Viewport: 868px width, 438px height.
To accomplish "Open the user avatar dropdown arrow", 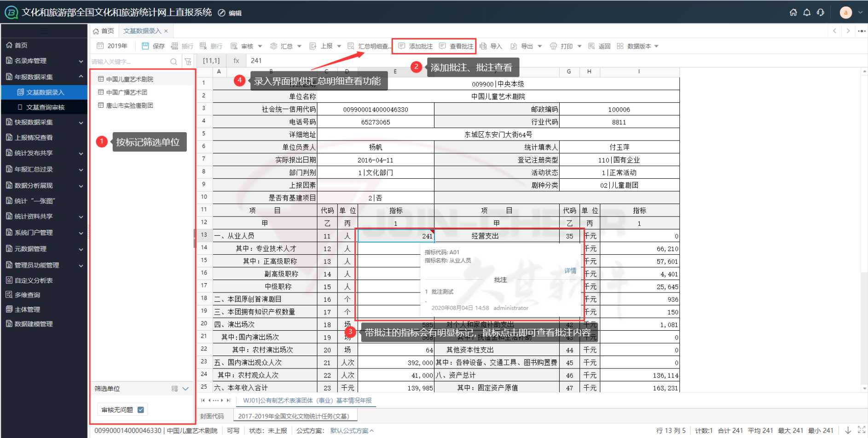I will [860, 12].
